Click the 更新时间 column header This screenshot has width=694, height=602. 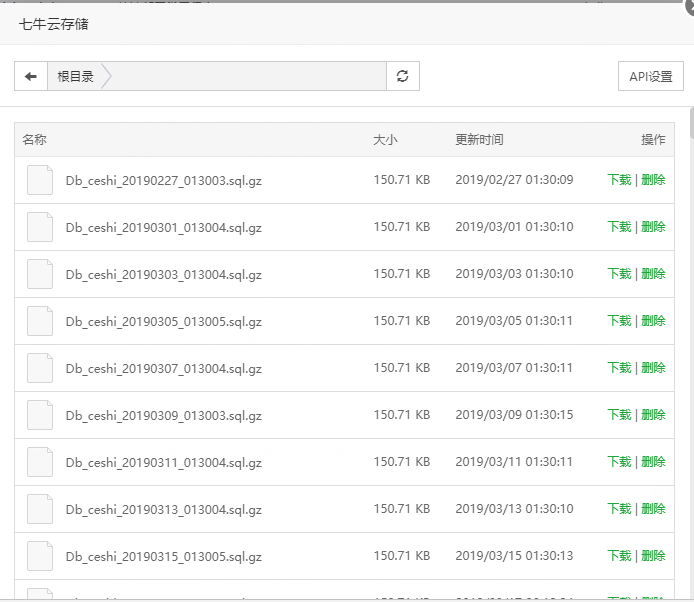tap(479, 139)
